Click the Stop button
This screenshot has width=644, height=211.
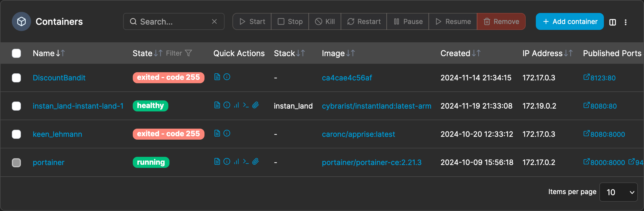coord(290,21)
